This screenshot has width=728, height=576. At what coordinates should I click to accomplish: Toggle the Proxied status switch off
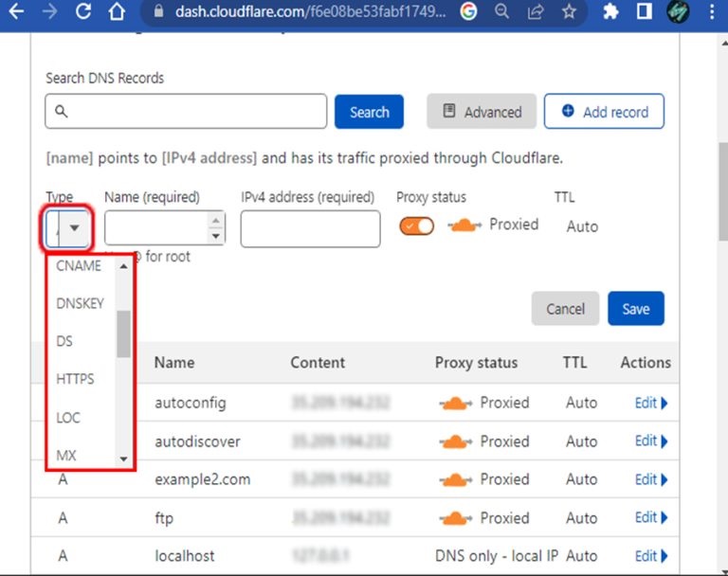(416, 226)
